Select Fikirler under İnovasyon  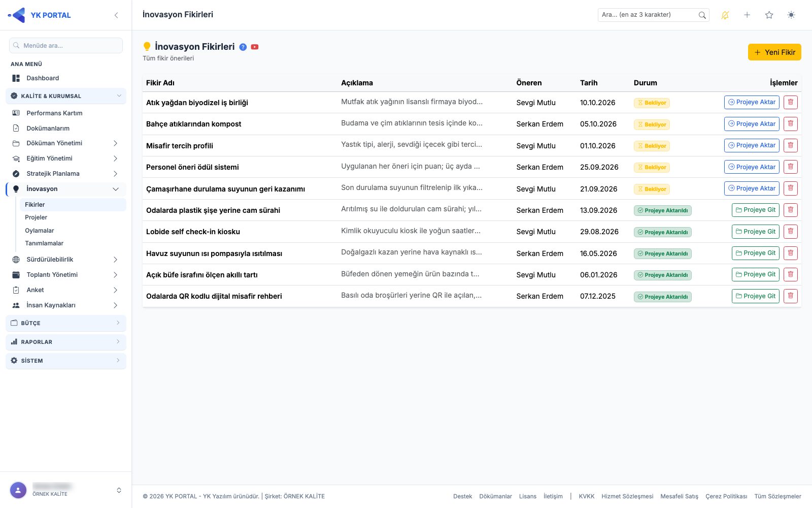pyautogui.click(x=73, y=205)
